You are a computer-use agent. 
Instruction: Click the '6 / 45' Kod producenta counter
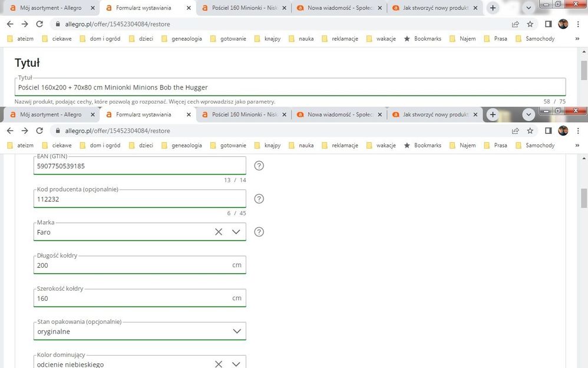236,213
